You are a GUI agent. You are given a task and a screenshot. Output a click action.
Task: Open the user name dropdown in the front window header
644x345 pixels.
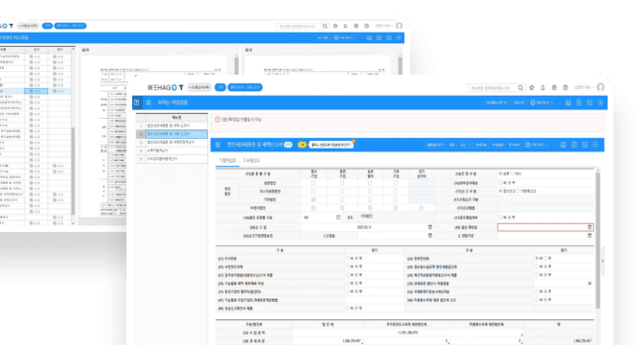pos(584,87)
